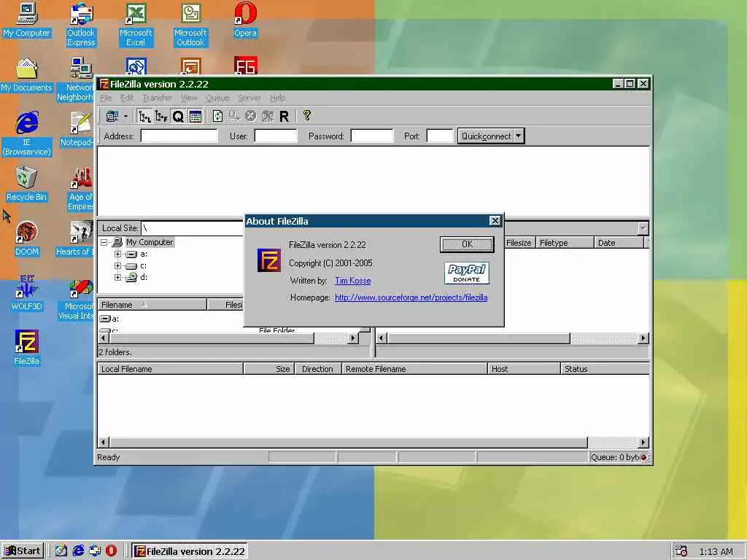Open the Transfer menu

(158, 98)
